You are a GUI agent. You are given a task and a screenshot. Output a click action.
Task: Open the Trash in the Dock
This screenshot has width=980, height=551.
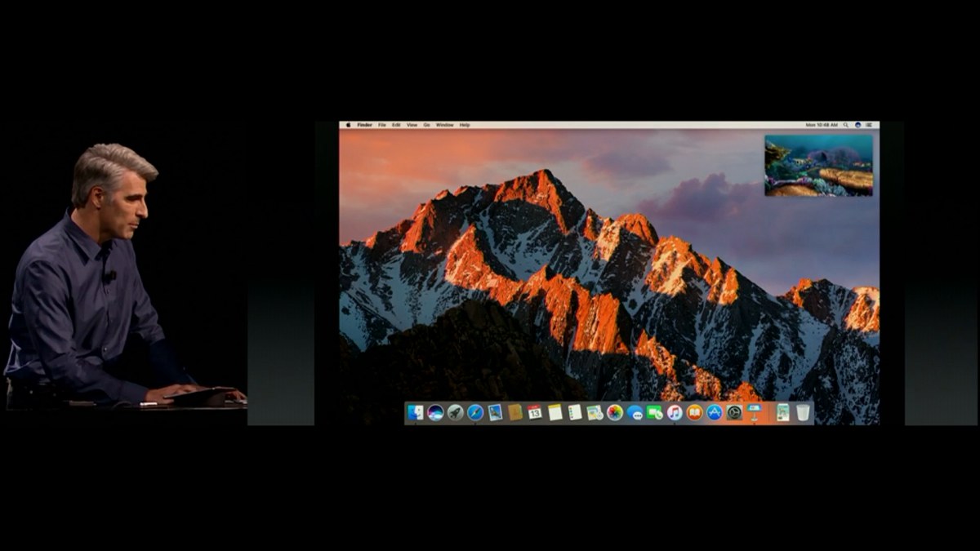tap(803, 412)
